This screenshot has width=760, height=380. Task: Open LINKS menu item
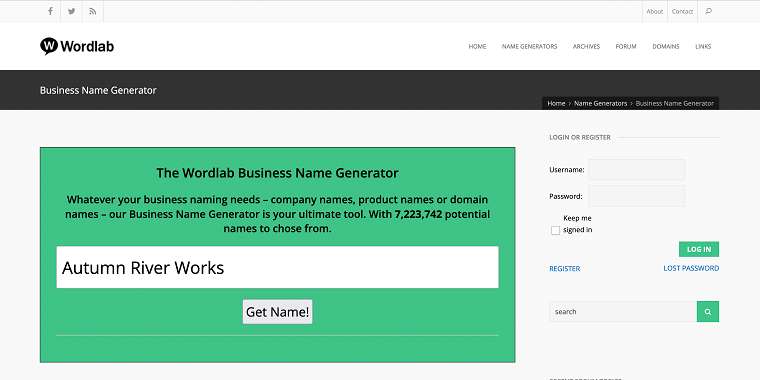pyautogui.click(x=703, y=47)
